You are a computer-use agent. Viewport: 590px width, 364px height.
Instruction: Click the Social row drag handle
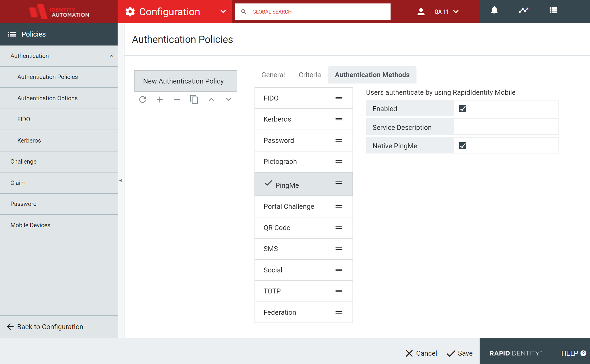pyautogui.click(x=339, y=270)
